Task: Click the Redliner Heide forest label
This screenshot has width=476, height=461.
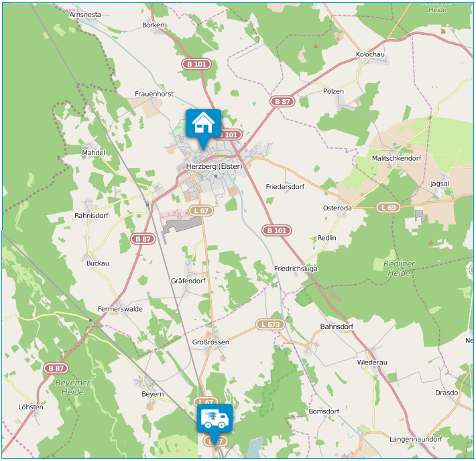Action: (x=399, y=268)
